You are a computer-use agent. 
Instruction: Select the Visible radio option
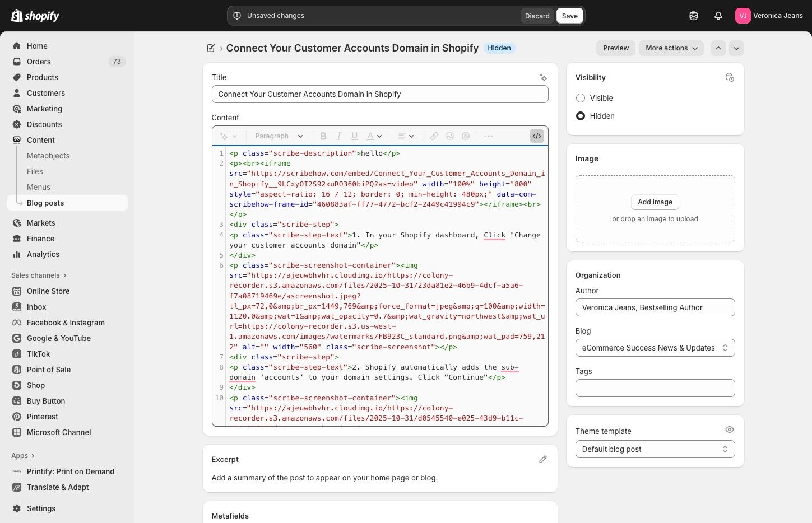(x=581, y=98)
